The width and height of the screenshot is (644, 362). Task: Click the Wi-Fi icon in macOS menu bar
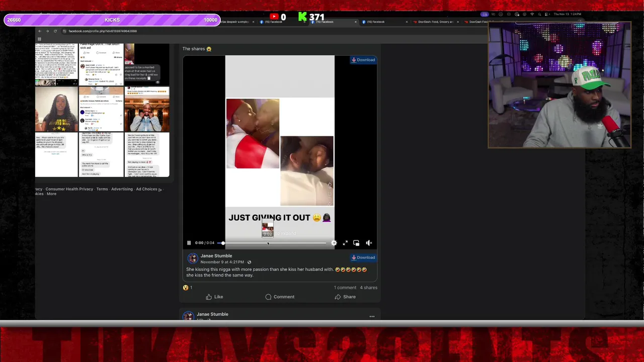tap(532, 14)
